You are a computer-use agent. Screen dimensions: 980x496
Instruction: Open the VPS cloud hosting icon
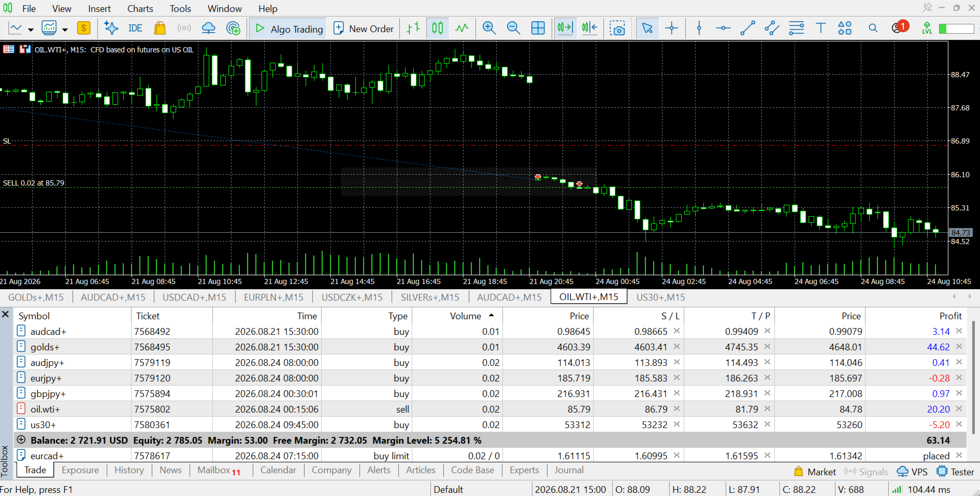208,28
